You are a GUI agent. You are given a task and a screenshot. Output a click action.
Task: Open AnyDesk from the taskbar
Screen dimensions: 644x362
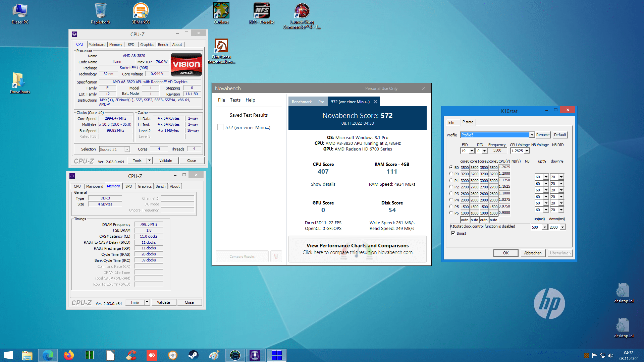tap(152, 355)
